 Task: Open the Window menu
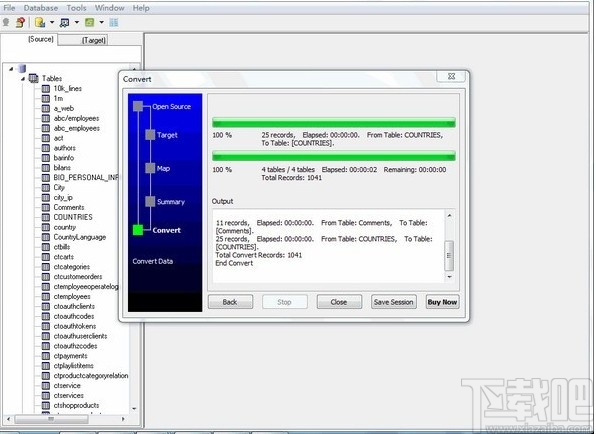pos(109,8)
